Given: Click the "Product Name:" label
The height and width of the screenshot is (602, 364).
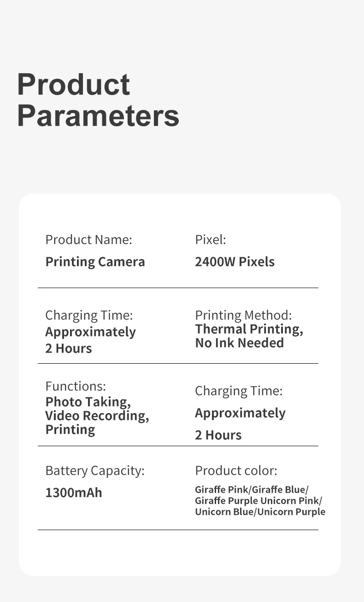Looking at the screenshot, I should click(x=88, y=240).
